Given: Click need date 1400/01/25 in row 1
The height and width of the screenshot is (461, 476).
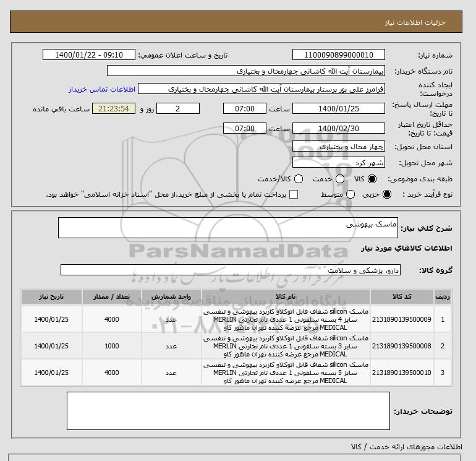Looking at the screenshot, I should 51,319.
